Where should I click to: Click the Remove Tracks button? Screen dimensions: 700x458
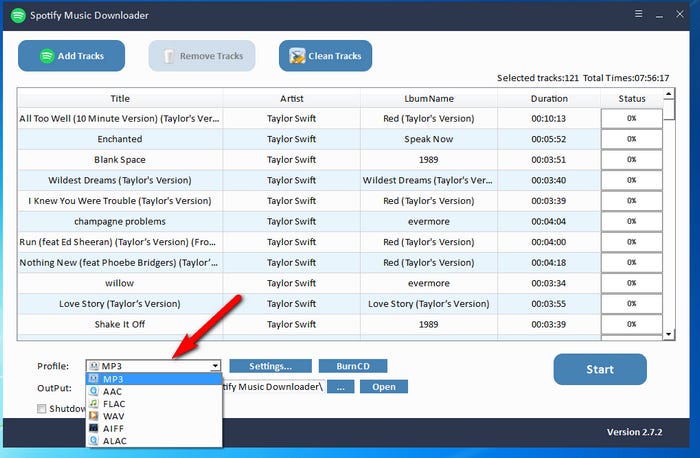click(x=202, y=56)
